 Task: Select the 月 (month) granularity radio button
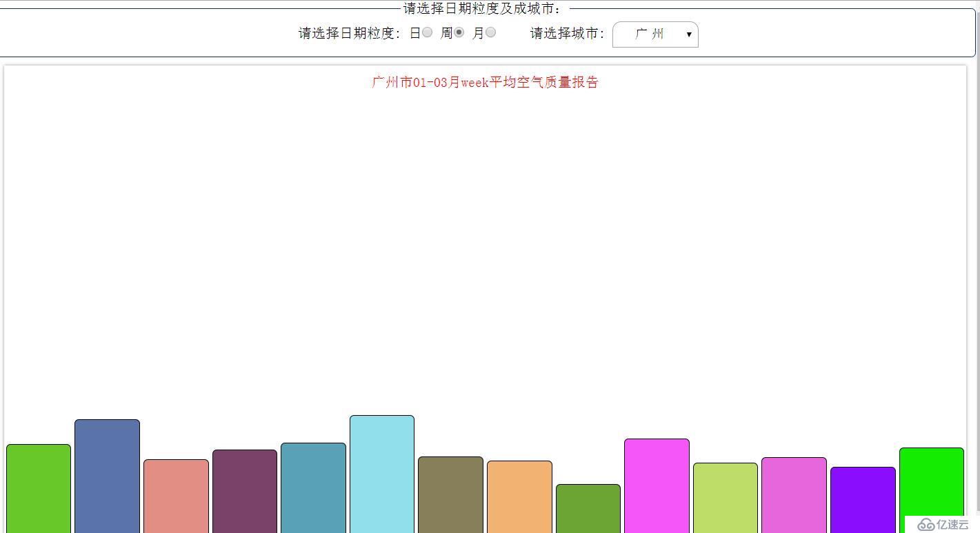pyautogui.click(x=490, y=32)
